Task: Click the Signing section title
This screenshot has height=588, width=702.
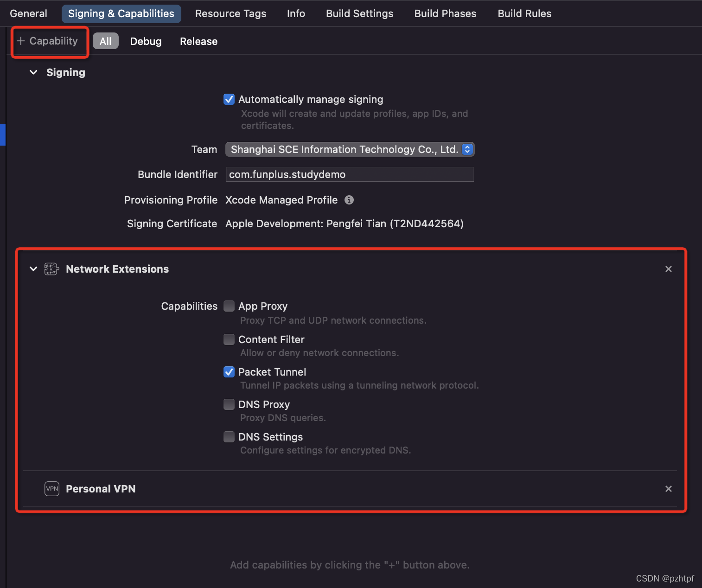Action: pos(66,72)
